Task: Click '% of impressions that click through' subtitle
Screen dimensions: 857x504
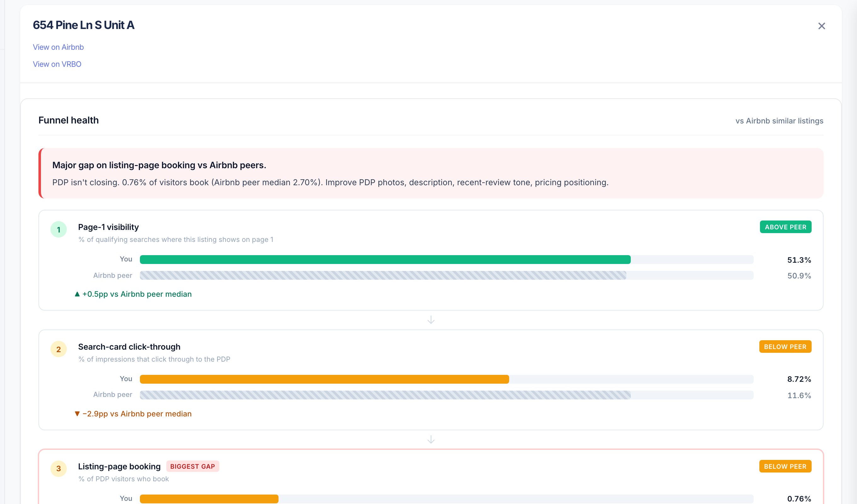Action: (x=154, y=359)
